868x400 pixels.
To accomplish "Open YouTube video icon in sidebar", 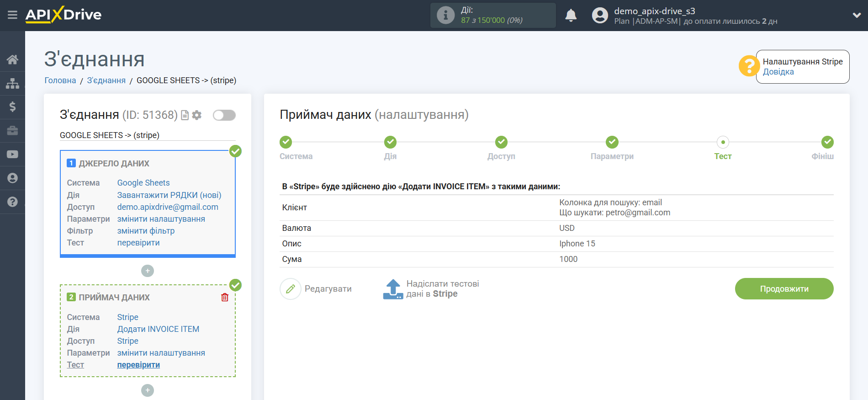I will [x=12, y=155].
